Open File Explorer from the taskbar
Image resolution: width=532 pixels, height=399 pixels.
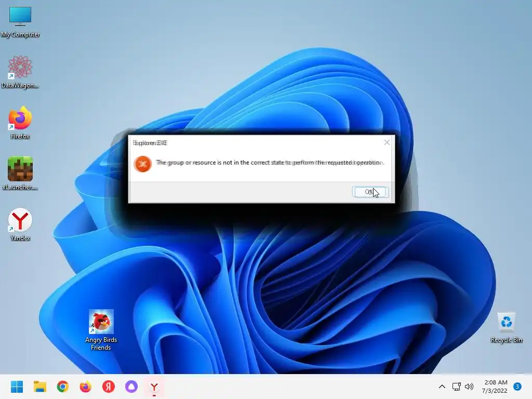point(39,387)
